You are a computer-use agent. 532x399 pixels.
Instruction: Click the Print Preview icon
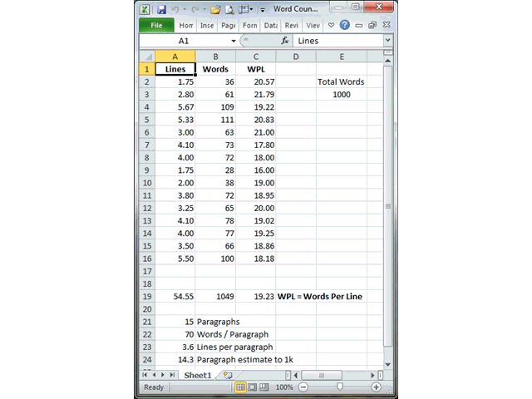[230, 9]
